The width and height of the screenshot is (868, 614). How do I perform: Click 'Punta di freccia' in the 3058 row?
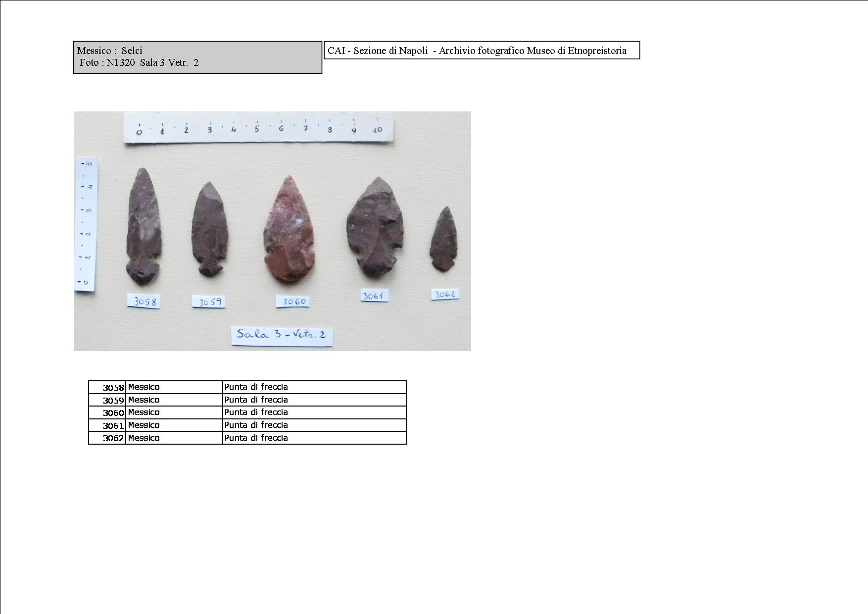pos(256,387)
